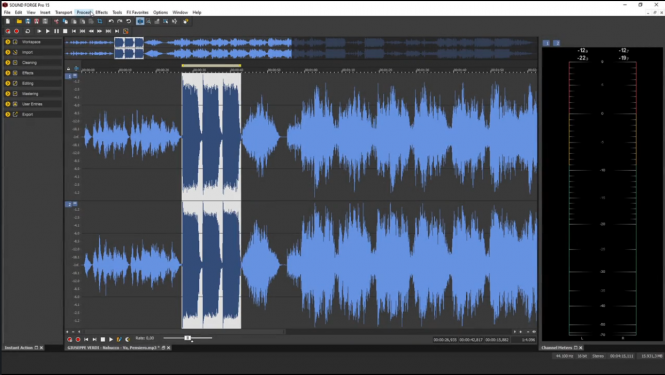665x375 pixels.
Task: Click Play in the main transport toolbar
Action: [48, 31]
